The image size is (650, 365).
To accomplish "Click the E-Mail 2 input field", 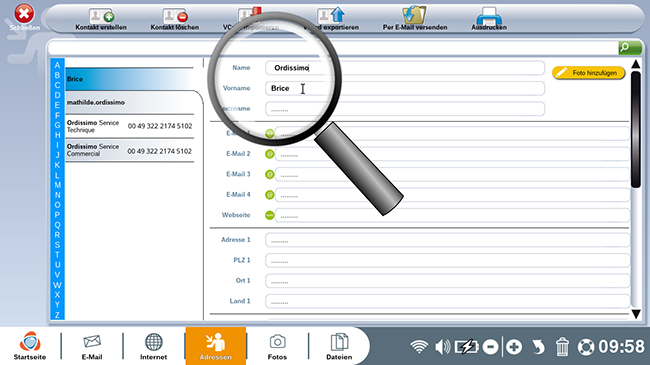I will [453, 154].
